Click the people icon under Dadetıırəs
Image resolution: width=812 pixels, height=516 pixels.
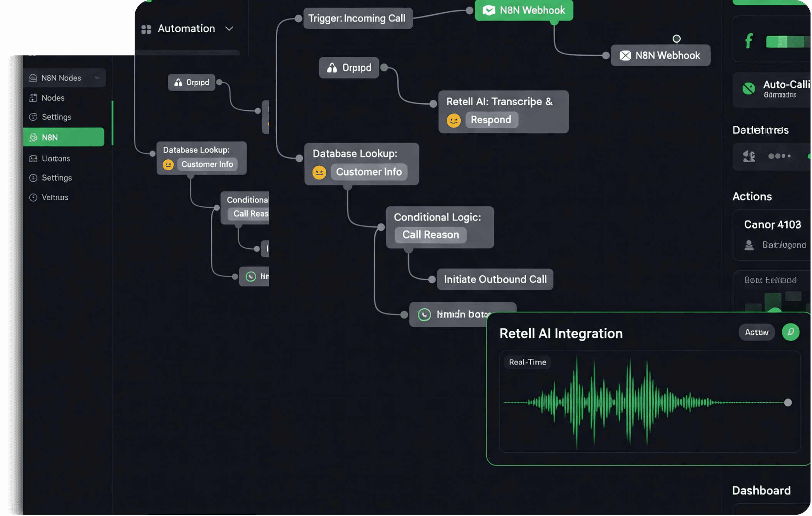749,156
